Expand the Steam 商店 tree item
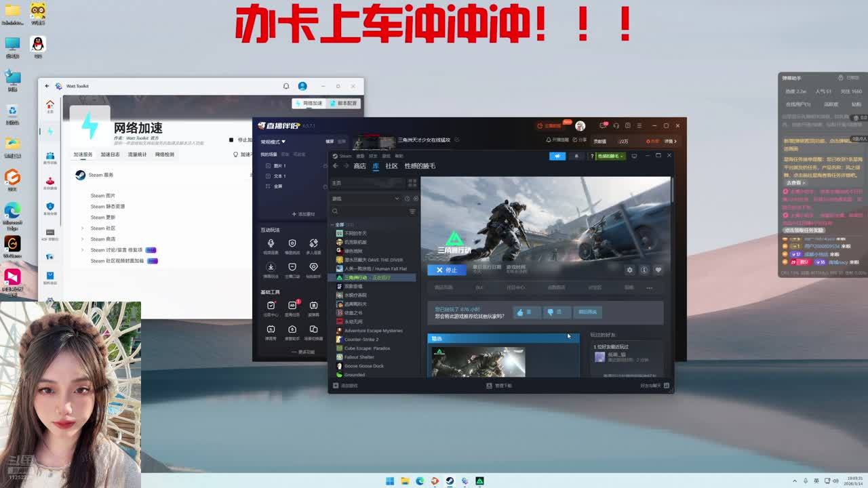Viewport: 868px width, 488px height. (x=82, y=239)
